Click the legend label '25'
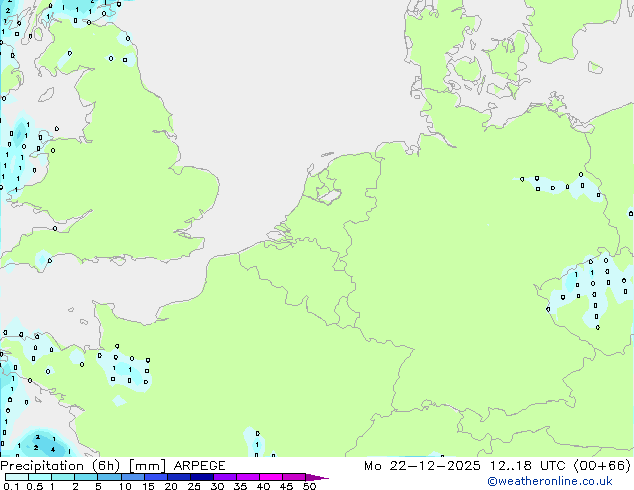634x490 pixels. (x=194, y=486)
